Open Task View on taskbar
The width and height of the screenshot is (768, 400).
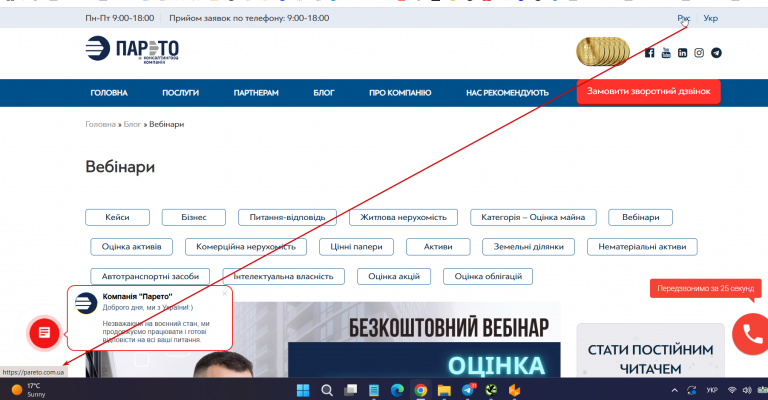coord(350,390)
